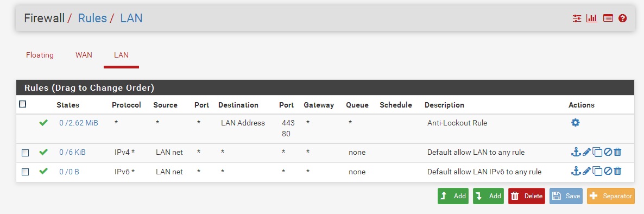644x214 pixels.
Task: Open the help question mark icon
Action: click(x=623, y=18)
